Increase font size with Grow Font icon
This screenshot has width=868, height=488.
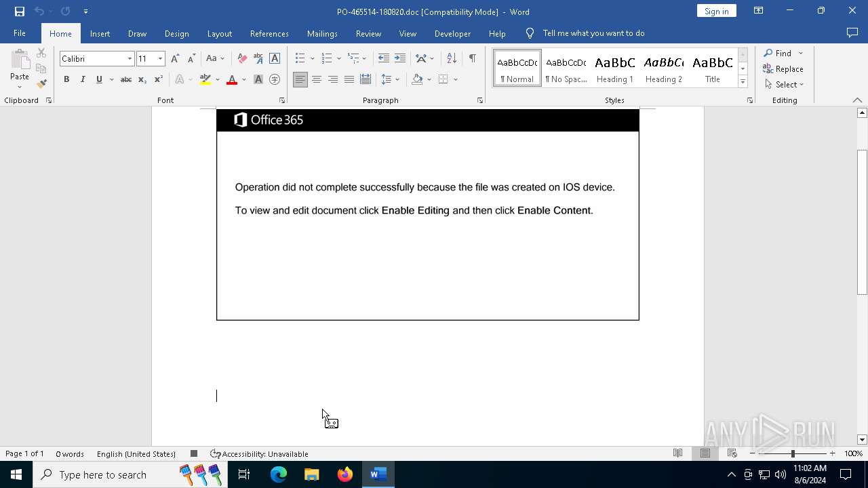click(x=175, y=59)
